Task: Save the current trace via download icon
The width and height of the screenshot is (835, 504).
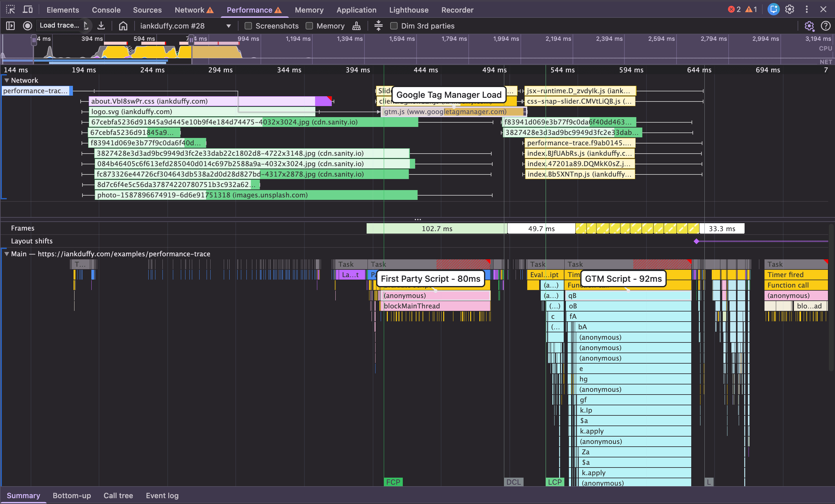Action: pyautogui.click(x=101, y=25)
